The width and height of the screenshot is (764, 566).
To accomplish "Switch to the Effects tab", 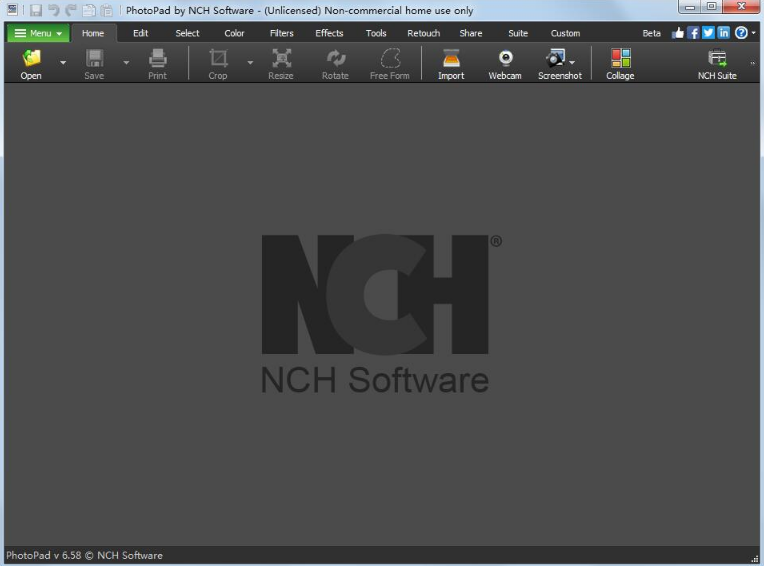I will pos(329,33).
